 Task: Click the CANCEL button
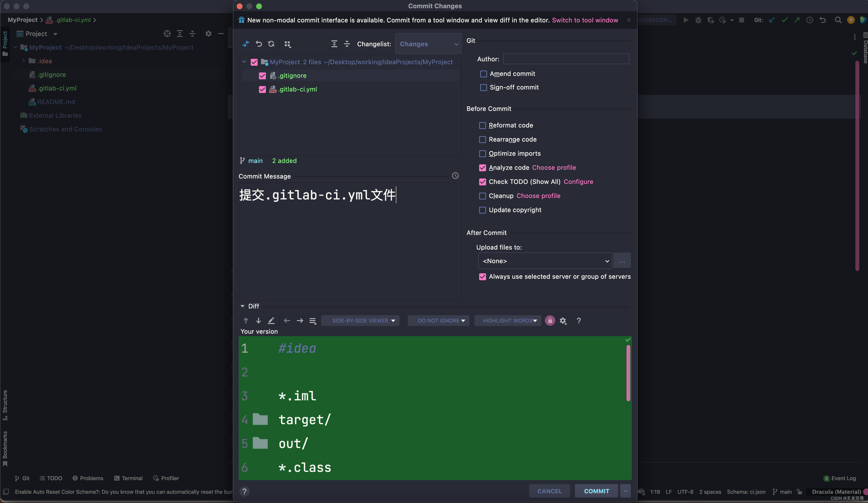click(x=549, y=491)
